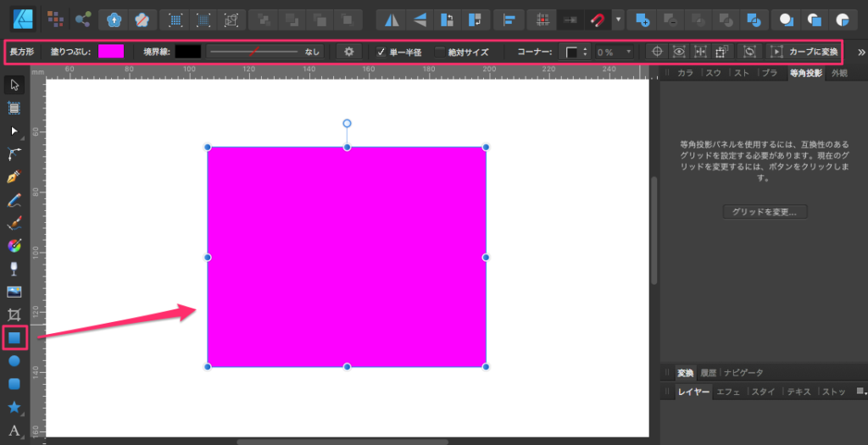The width and height of the screenshot is (868, 445).
Task: Click the グリッドを変更 button
Action: [x=765, y=211]
